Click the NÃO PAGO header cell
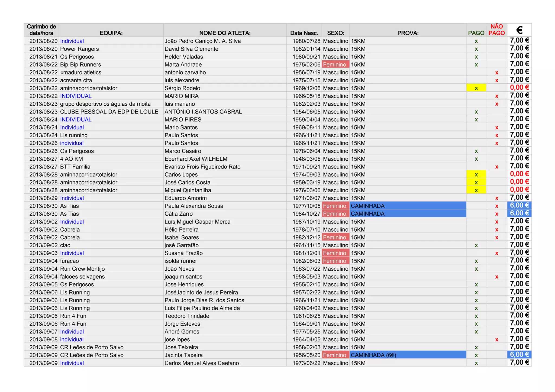555x392 pixels. coord(496,30)
